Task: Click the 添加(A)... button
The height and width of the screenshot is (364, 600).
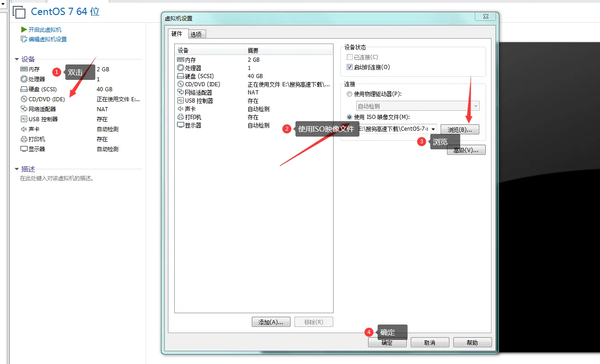Action: pyautogui.click(x=271, y=322)
